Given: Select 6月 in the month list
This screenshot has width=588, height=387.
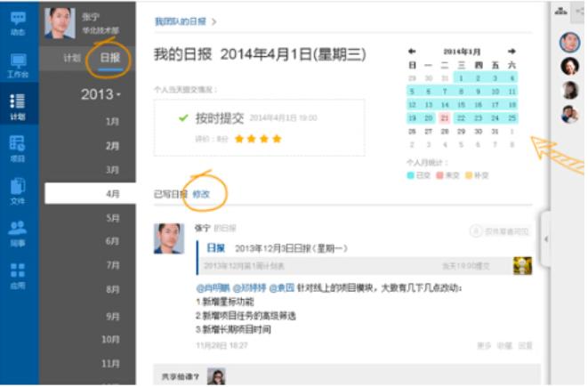Looking at the screenshot, I should tap(112, 241).
